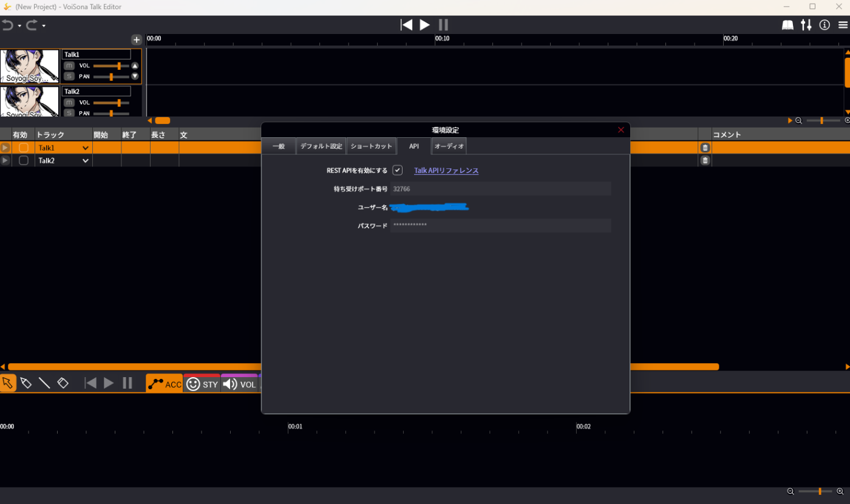Open the info circle icon

(x=824, y=25)
